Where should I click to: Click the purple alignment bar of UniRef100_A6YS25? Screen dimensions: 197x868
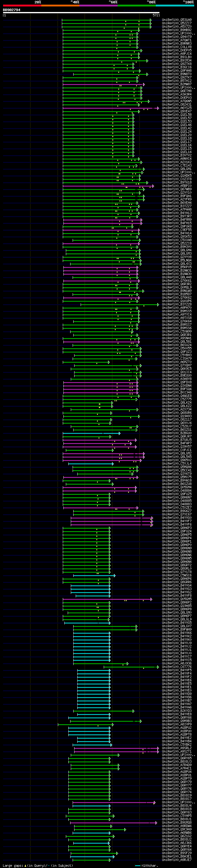pyautogui.click(x=111, y=108)
